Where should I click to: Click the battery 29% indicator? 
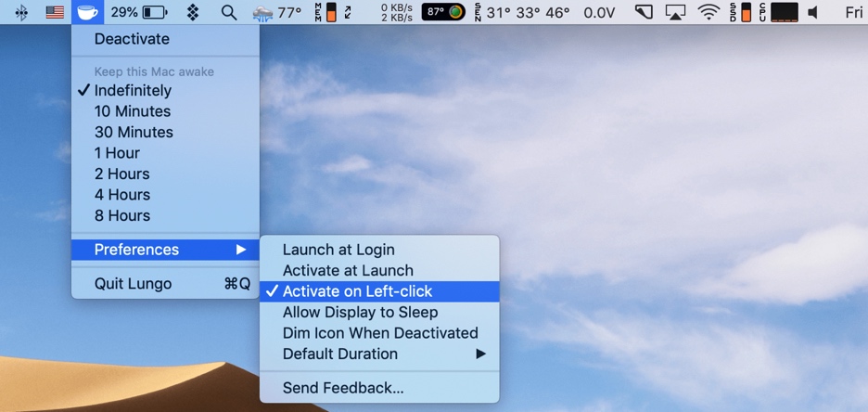(x=138, y=12)
